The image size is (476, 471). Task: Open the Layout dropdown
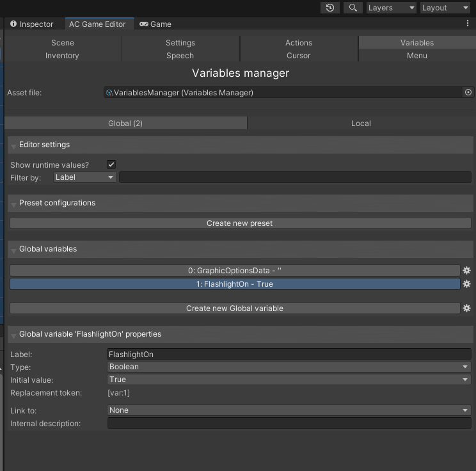pyautogui.click(x=445, y=8)
